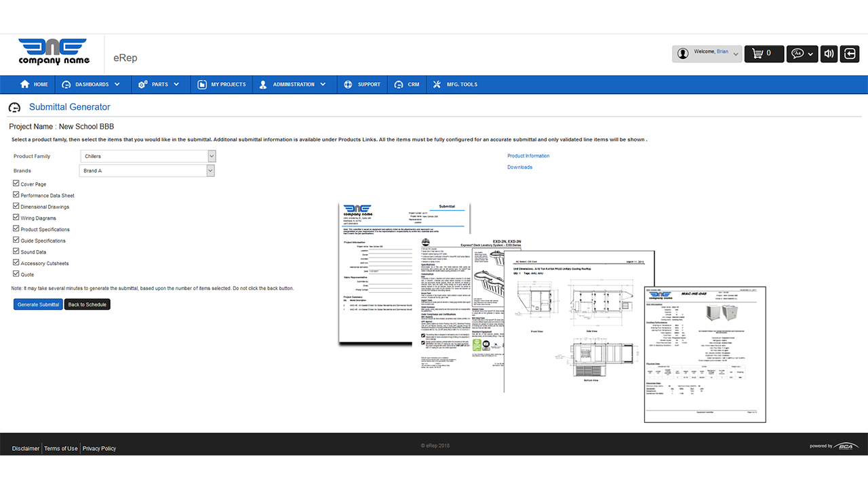Click the Project Name New School BBB text
The image size is (868, 488).
tap(62, 127)
